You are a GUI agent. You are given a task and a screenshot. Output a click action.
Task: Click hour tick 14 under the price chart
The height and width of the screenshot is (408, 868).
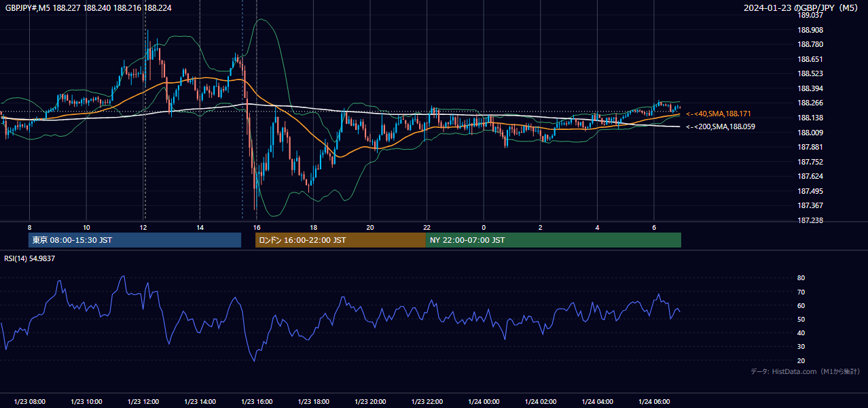pyautogui.click(x=200, y=227)
